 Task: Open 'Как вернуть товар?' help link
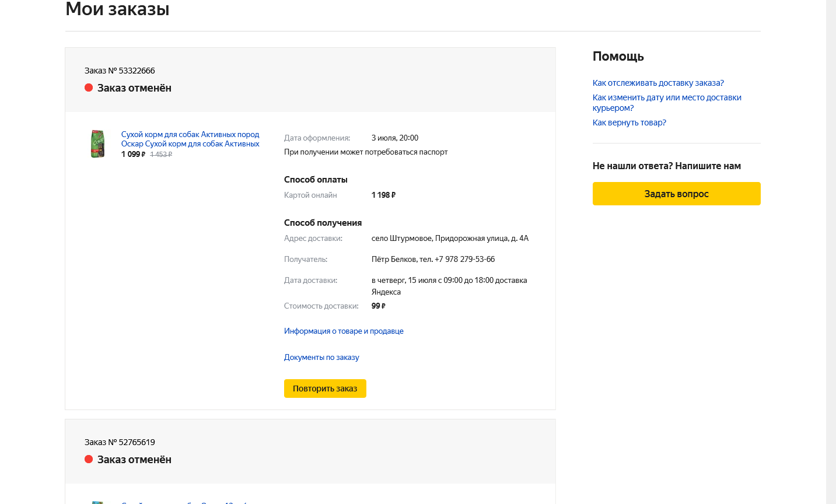pos(629,123)
